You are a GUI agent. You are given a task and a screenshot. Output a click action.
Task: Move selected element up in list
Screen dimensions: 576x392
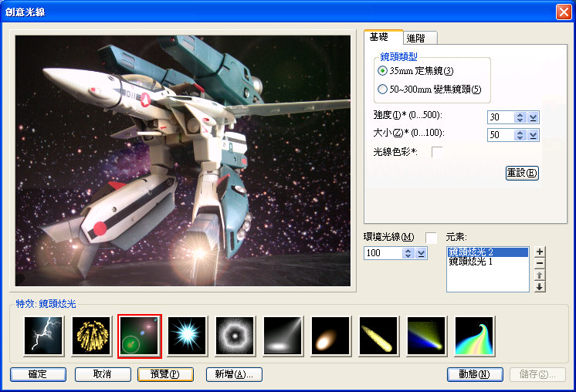539,275
